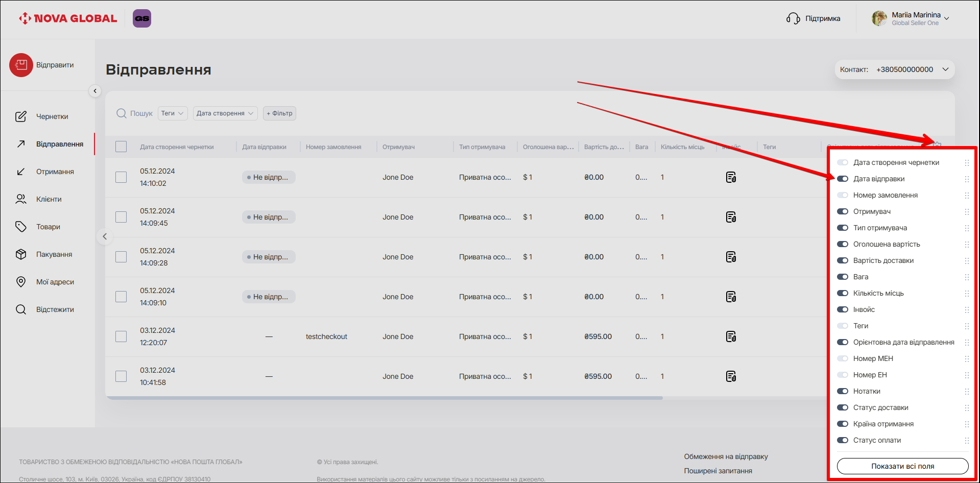Click the Підтримка headset icon

point(793,19)
